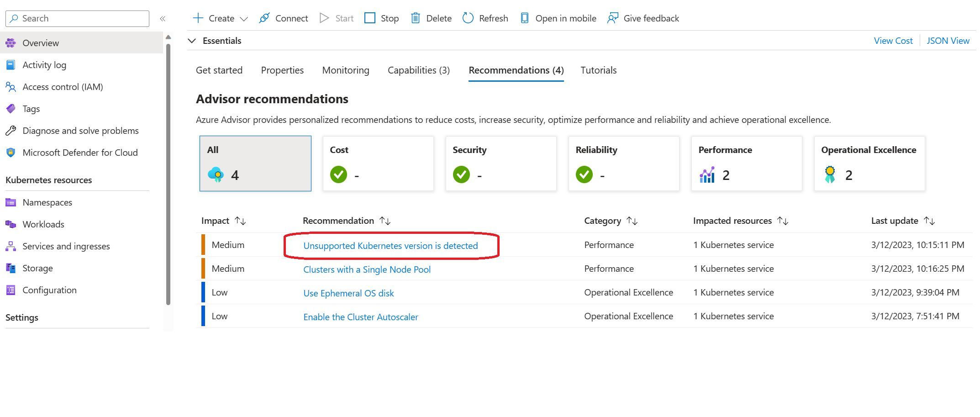Sort by Impacted resources column arrows
This screenshot has width=980, height=417.
point(783,221)
